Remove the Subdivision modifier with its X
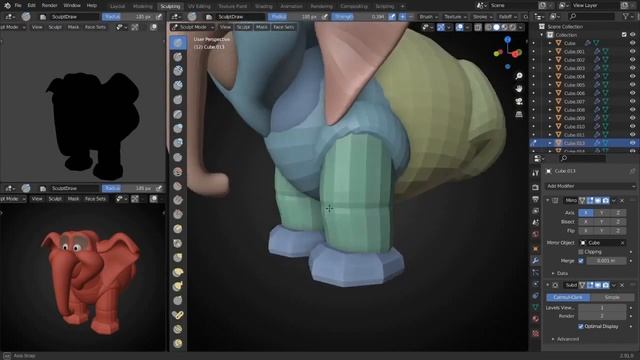Viewport: 640px width, 360px height. click(622, 285)
